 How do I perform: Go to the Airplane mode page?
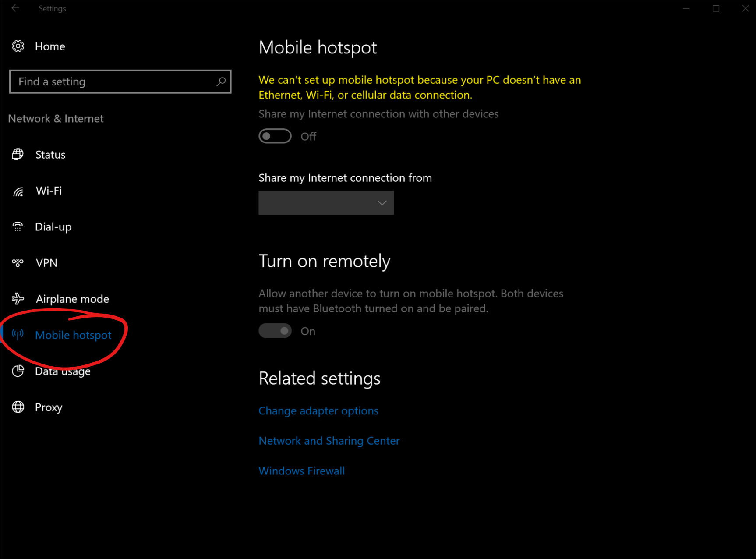[72, 299]
